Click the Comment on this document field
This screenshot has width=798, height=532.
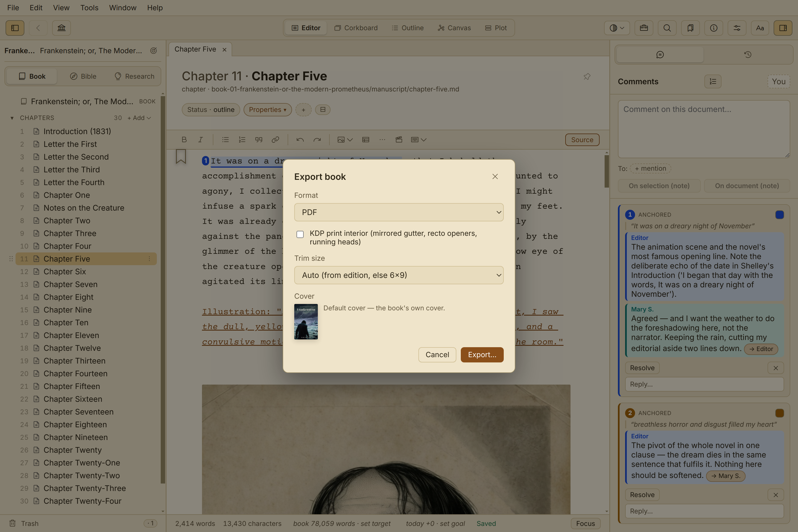point(704,129)
